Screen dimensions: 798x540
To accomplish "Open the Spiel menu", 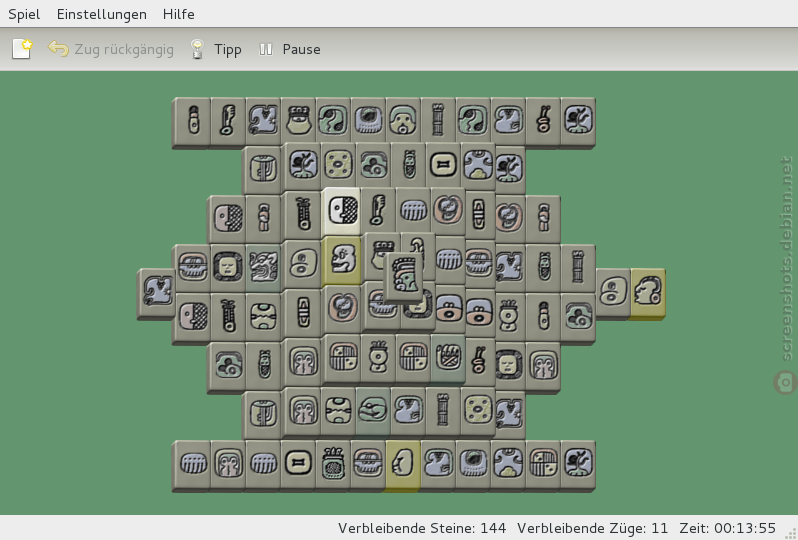I will point(24,14).
